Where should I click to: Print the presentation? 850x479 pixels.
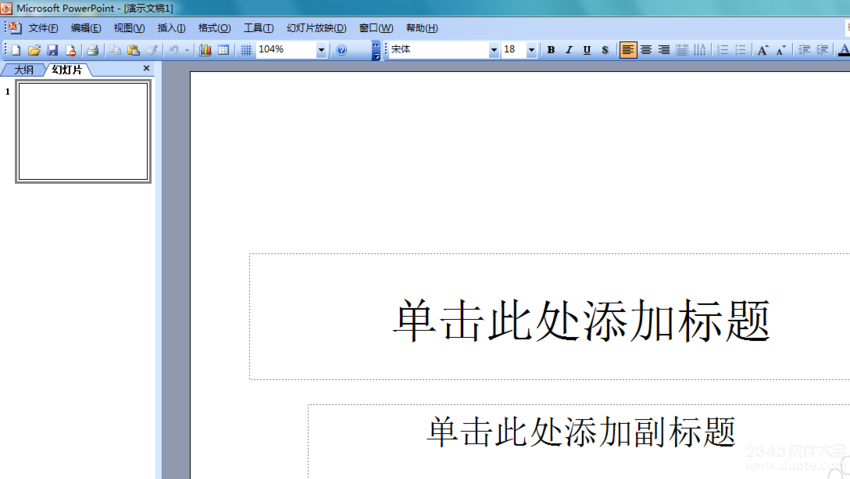(x=93, y=50)
